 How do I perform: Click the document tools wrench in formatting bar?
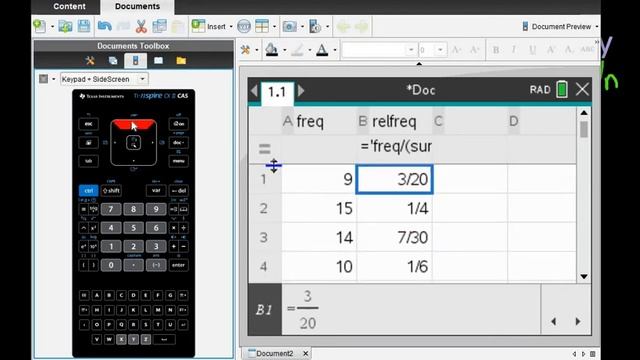tap(245, 50)
